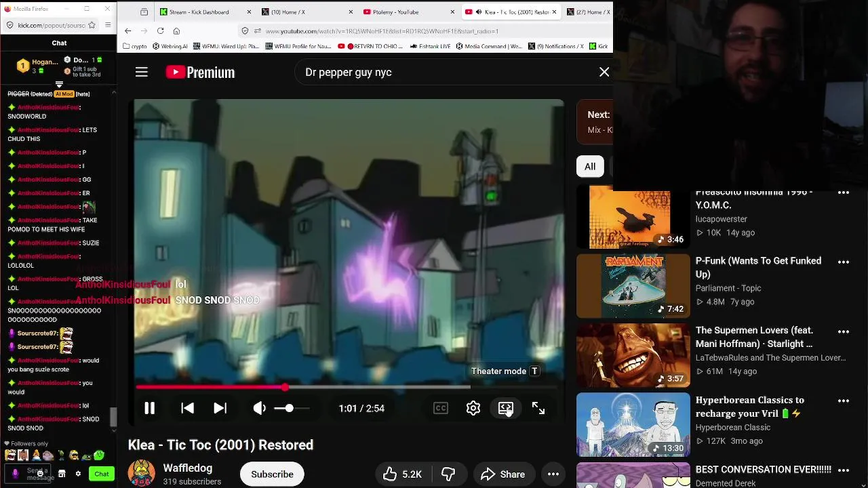Image resolution: width=868 pixels, height=488 pixels.
Task: Open Webring.AI bookmark
Action: pos(170,46)
